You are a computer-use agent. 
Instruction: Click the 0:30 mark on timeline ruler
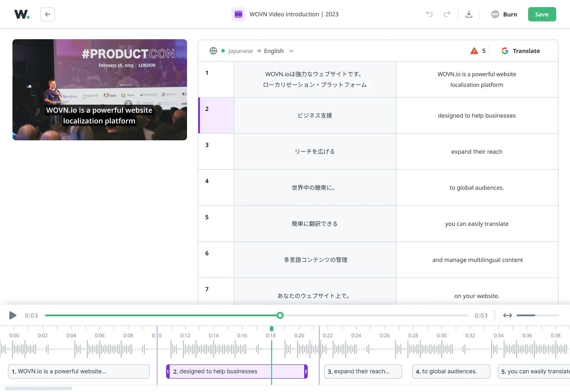click(x=442, y=335)
